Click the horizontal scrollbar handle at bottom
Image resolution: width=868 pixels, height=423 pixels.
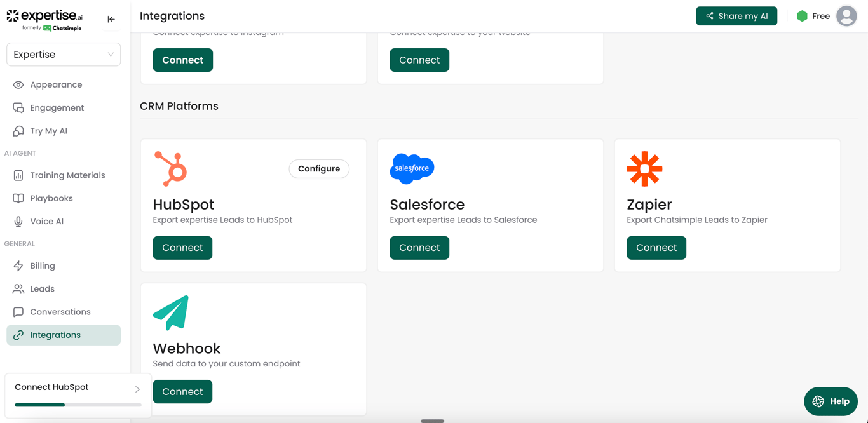pyautogui.click(x=433, y=420)
